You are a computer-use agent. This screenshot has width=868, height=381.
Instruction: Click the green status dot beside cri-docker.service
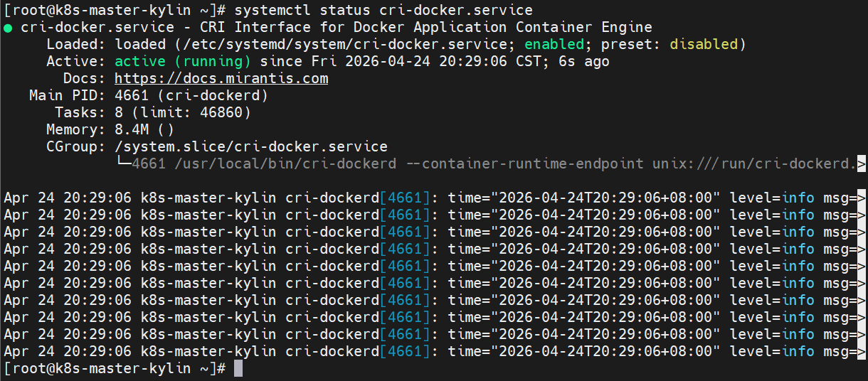[8, 28]
